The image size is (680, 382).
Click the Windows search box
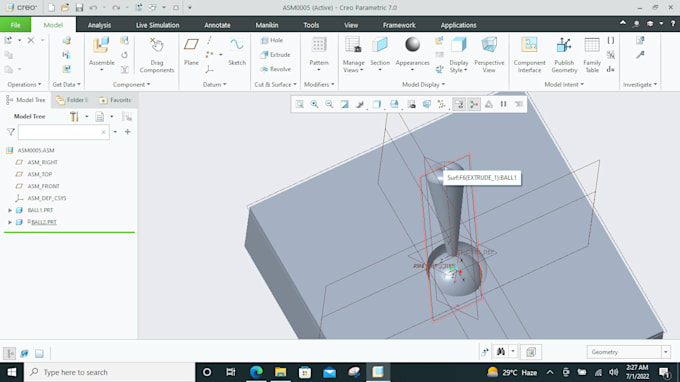pos(109,372)
